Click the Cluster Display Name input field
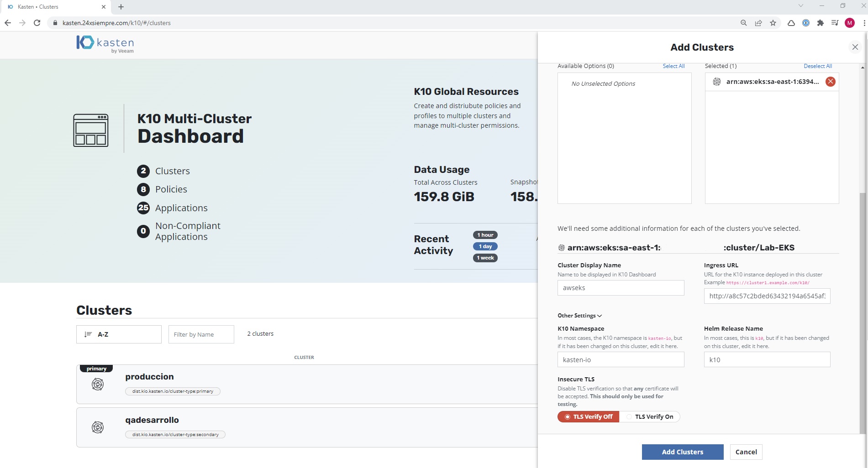Viewport: 868px width, 468px height. pyautogui.click(x=621, y=288)
